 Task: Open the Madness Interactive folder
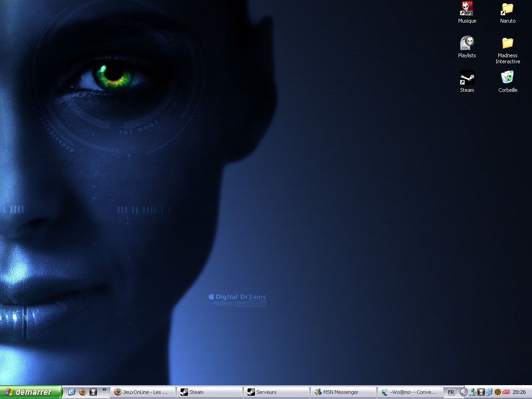click(508, 50)
